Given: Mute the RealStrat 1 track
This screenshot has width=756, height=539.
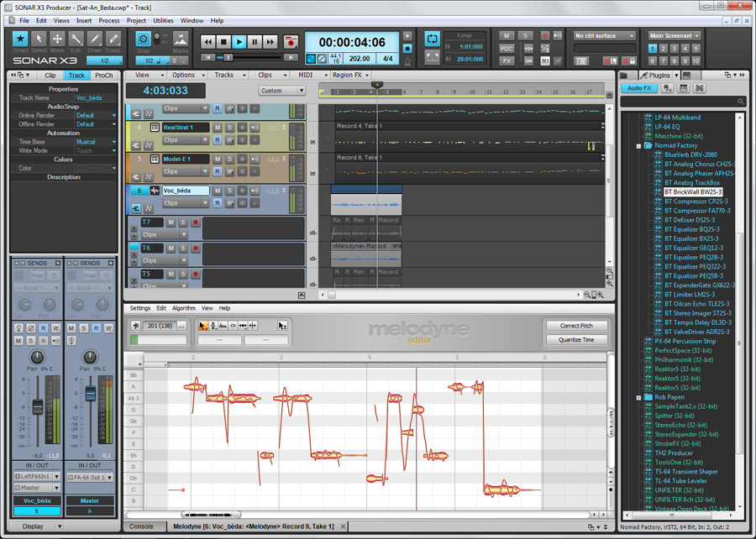Looking at the screenshot, I should (217, 128).
